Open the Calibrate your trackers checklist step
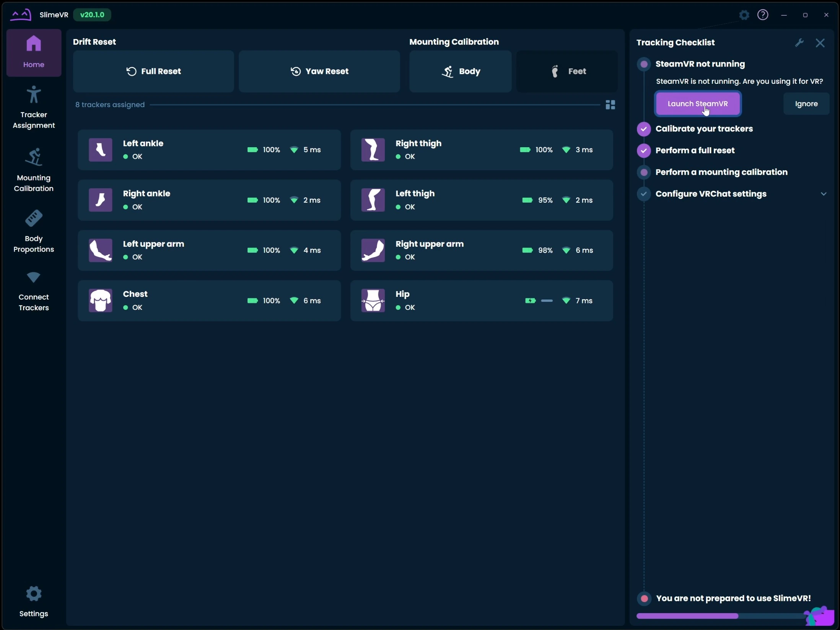Image resolution: width=840 pixels, height=630 pixels. (704, 129)
